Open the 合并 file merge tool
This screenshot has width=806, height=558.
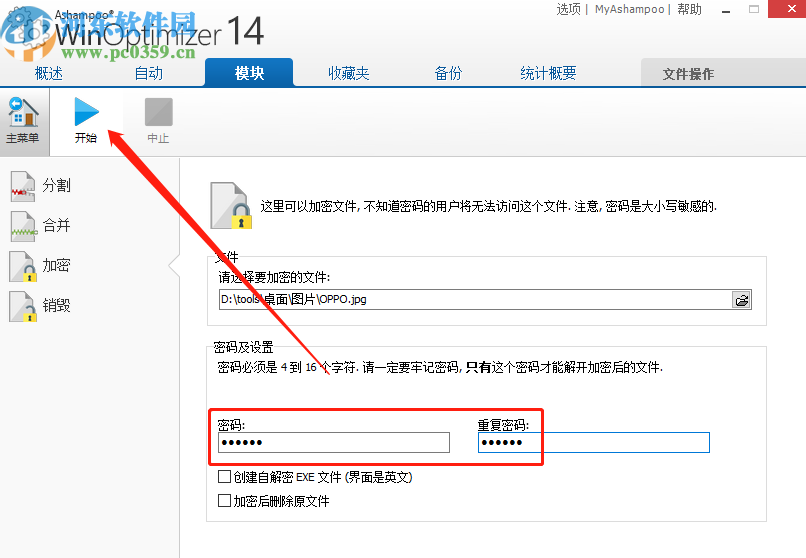[x=41, y=226]
